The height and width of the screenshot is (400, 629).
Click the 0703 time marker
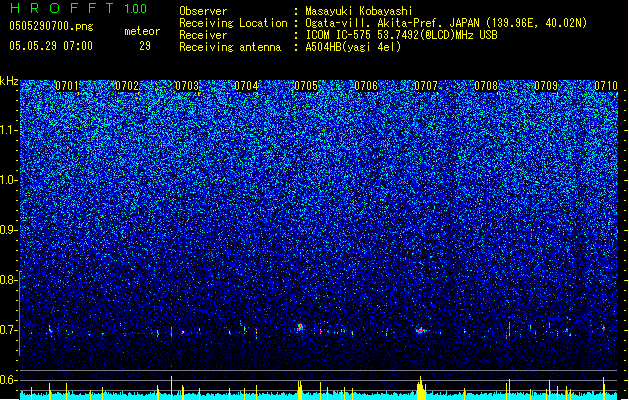187,86
